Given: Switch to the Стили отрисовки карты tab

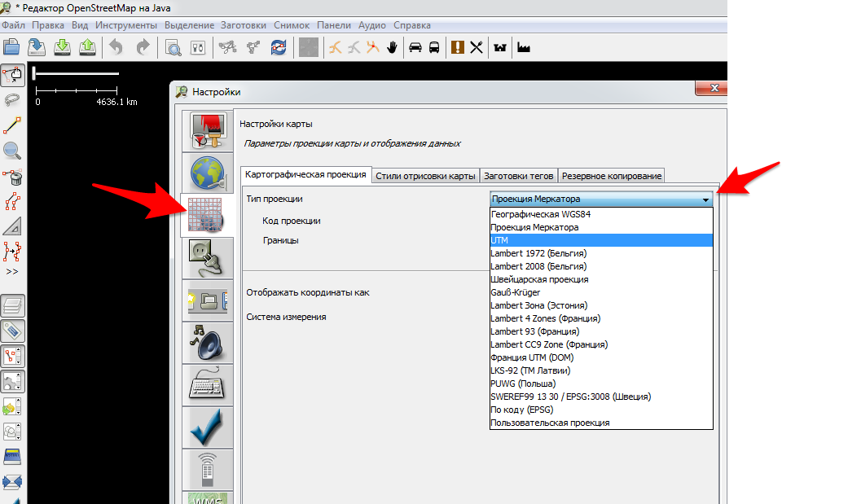Looking at the screenshot, I should 426,176.
